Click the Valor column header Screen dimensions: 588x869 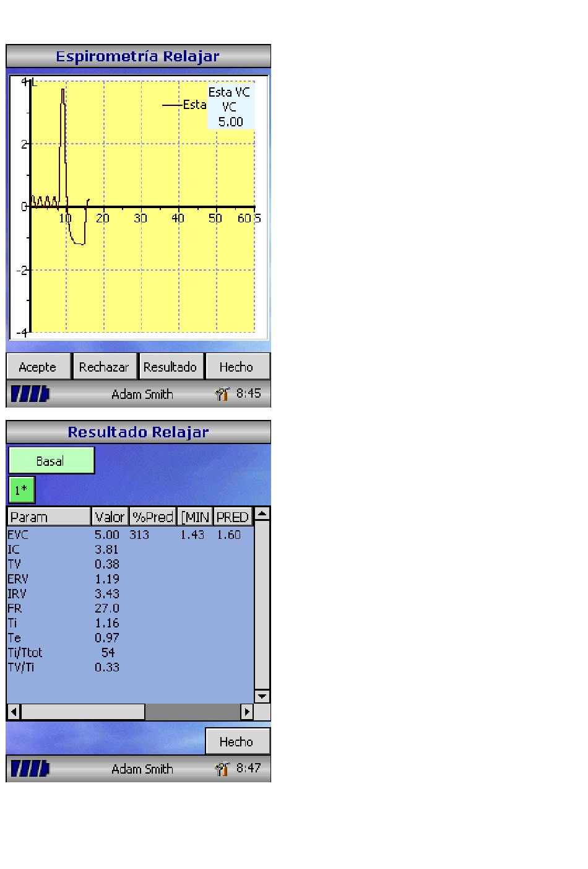click(110, 517)
